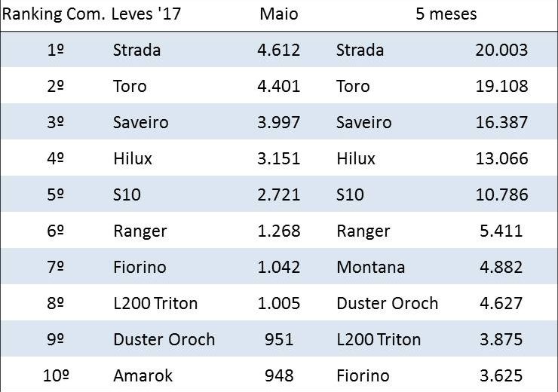Select the 3º ranking position cell

tap(55, 123)
